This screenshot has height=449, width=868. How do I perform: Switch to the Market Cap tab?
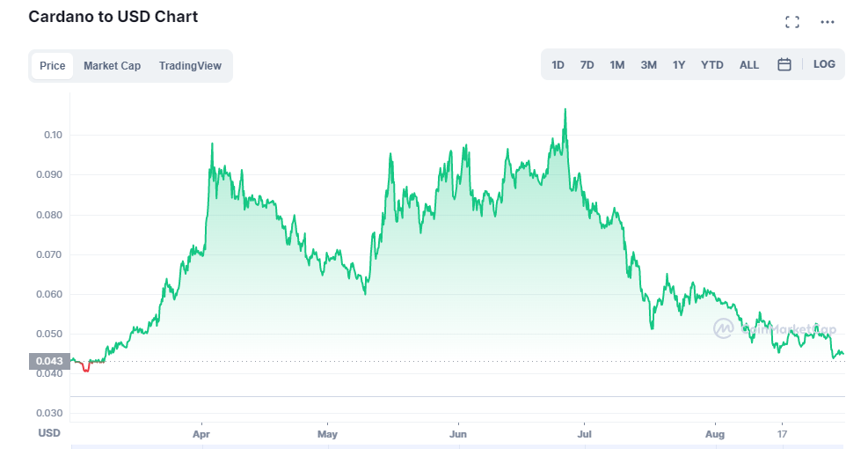(112, 66)
